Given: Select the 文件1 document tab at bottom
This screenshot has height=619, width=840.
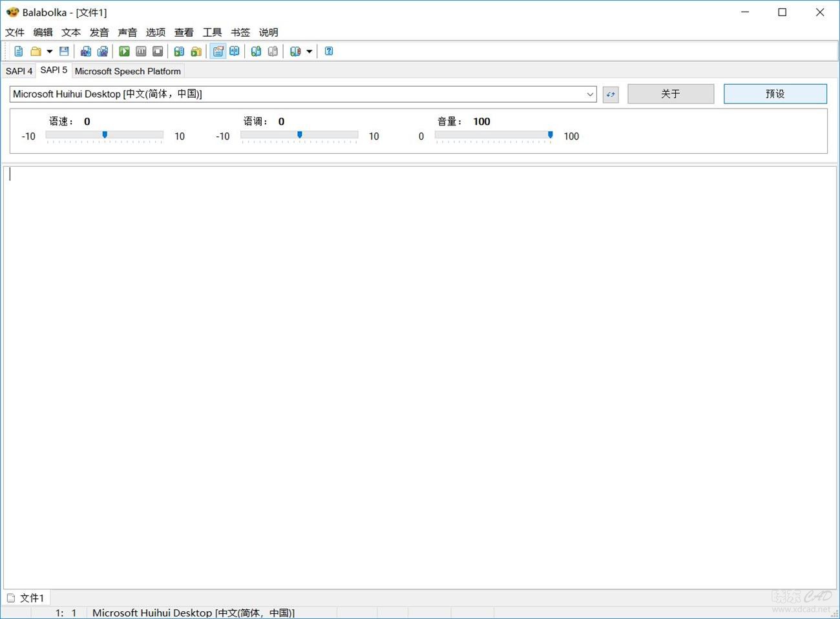Looking at the screenshot, I should (26, 598).
